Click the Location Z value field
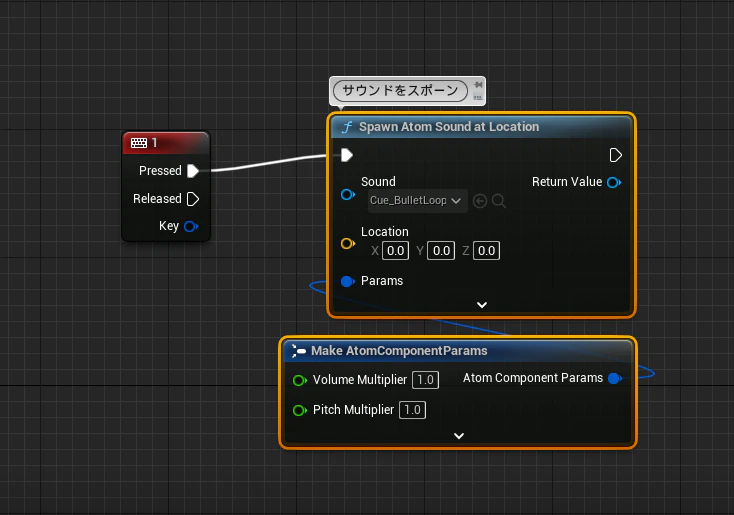The width and height of the screenshot is (734, 515). pyautogui.click(x=486, y=250)
